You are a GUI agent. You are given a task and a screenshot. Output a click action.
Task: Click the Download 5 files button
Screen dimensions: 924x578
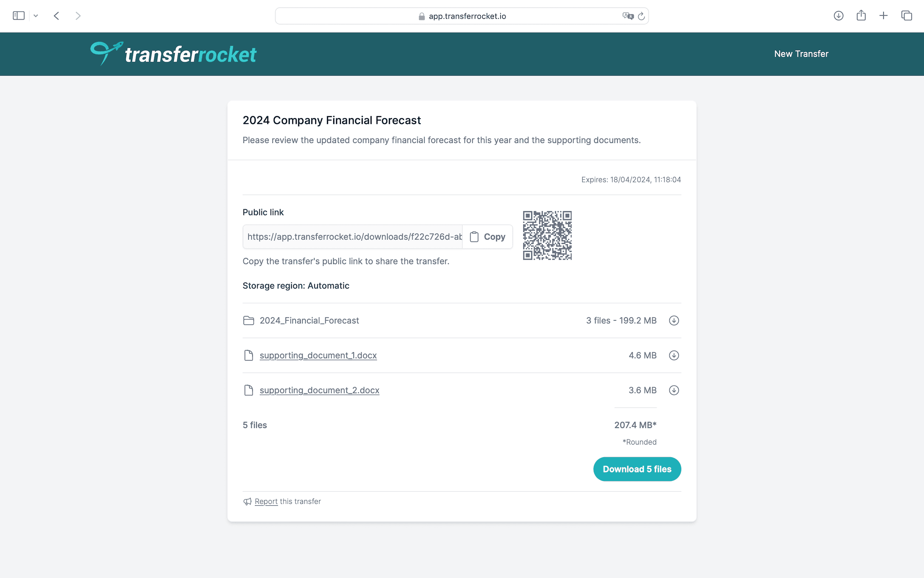[637, 469]
